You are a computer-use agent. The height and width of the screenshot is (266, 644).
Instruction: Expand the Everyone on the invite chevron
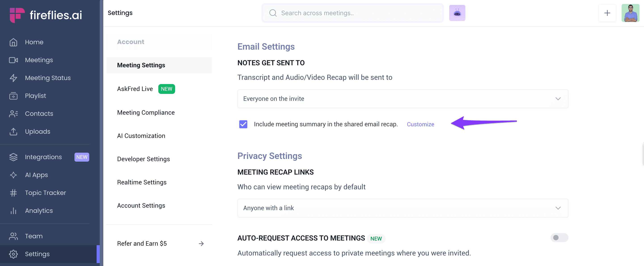coord(558,99)
